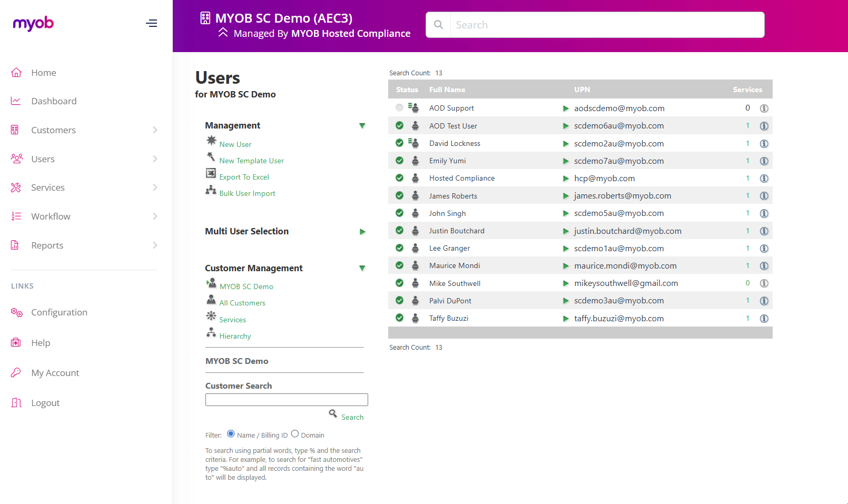Click the Justin Boutchard name cell
Image resolution: width=848 pixels, height=504 pixels.
(x=457, y=231)
